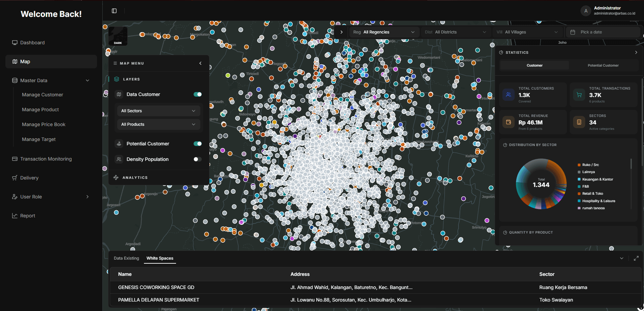Collapse the filter bar arrow button

(x=342, y=32)
